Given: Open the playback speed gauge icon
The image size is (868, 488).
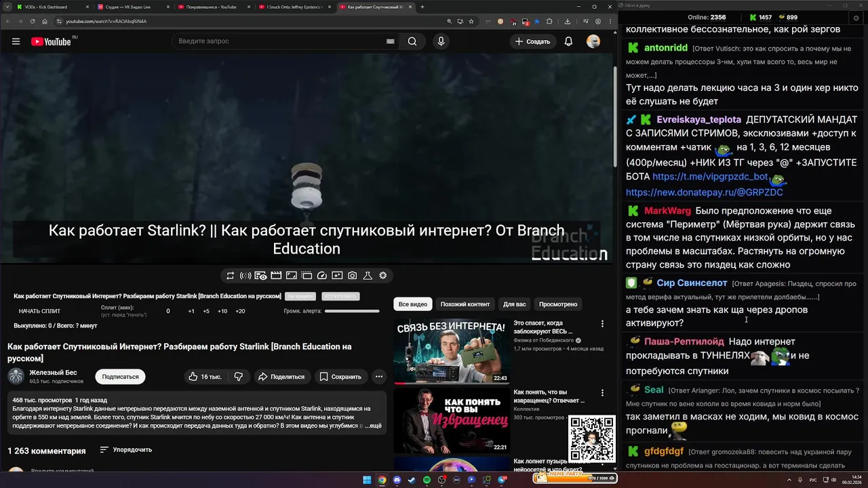Looking at the screenshot, I should tap(322, 276).
